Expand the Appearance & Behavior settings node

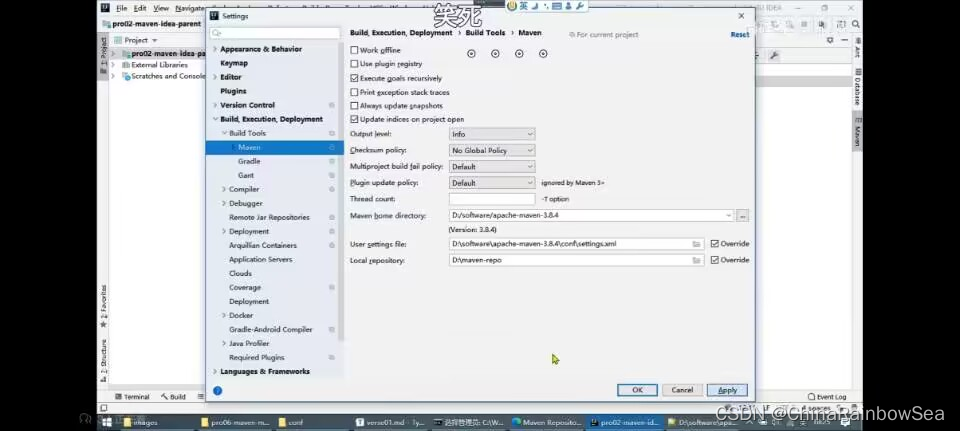click(215, 49)
